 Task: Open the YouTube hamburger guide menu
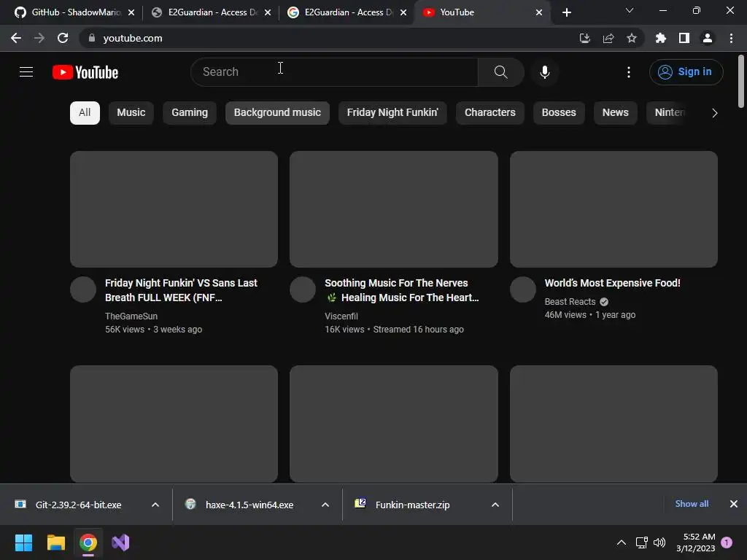[26, 72]
